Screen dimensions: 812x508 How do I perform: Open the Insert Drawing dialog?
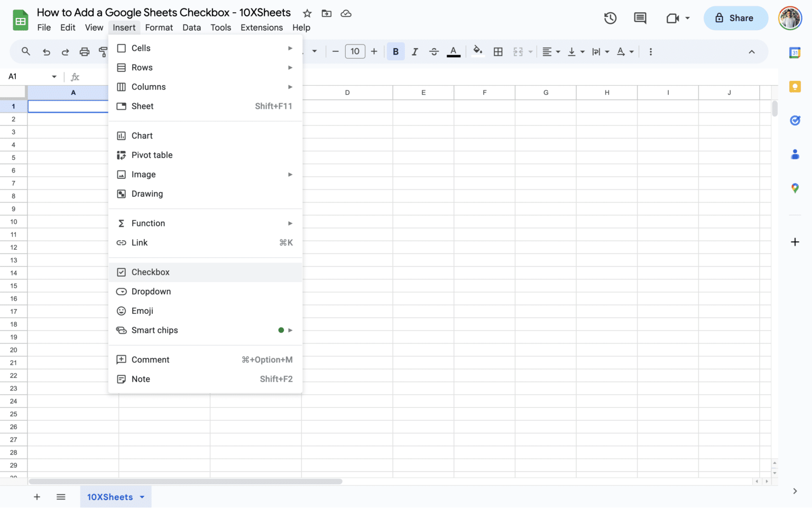[x=147, y=194]
